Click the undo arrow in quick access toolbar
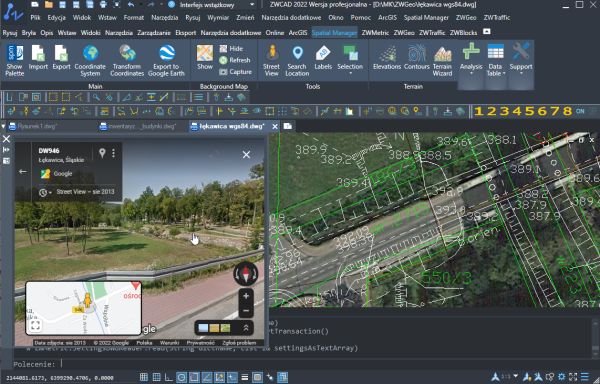 (131, 5)
